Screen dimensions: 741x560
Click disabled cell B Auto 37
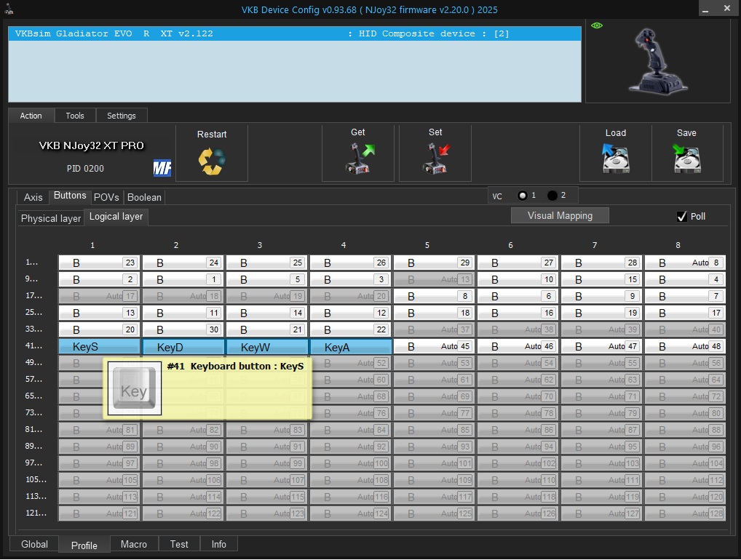coord(435,329)
